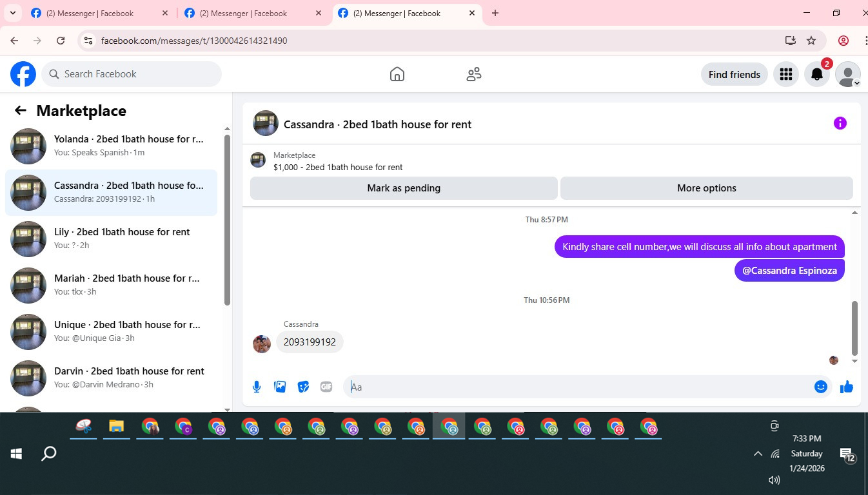This screenshot has height=495, width=868.
Task: Click More options button
Action: [707, 188]
